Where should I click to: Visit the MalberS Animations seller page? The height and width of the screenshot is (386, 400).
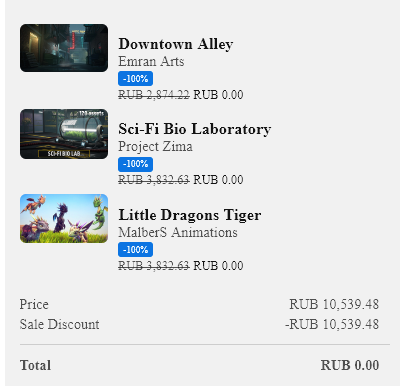point(178,232)
